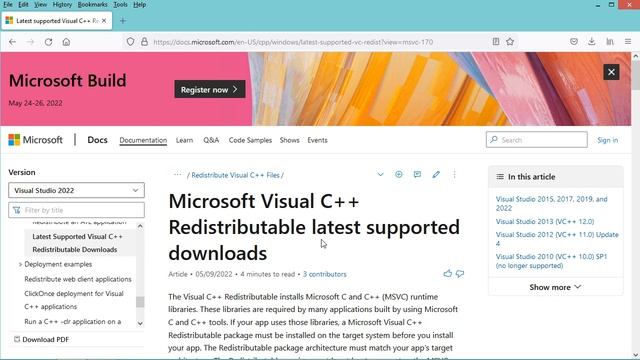Click the Docs home link

[97, 140]
